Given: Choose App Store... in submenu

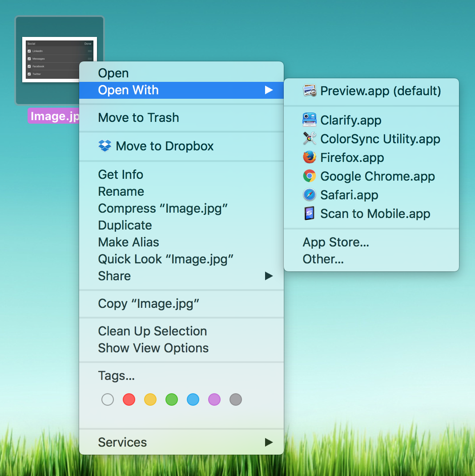Looking at the screenshot, I should click(371, 242).
